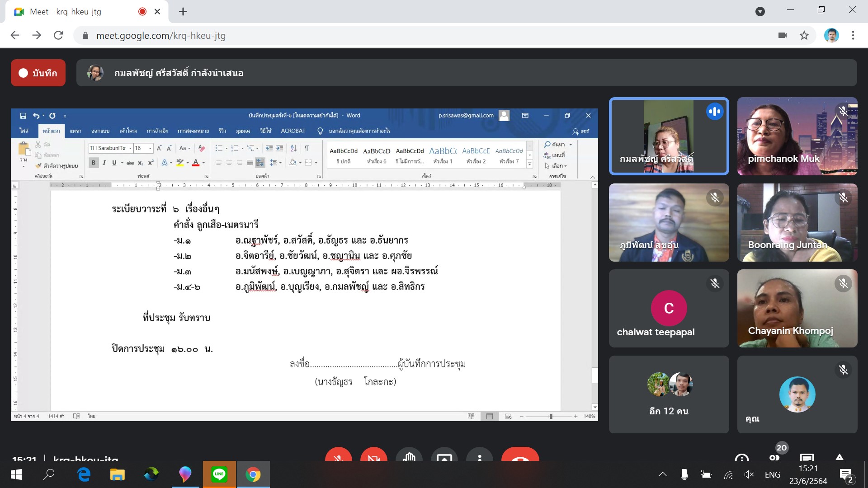Viewport: 868px width, 488px height.
Task: Unmute microphone in Meet controls
Action: click(338, 455)
